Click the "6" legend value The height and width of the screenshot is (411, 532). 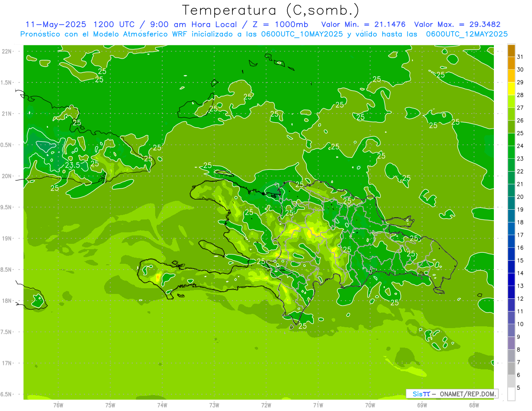(519, 375)
